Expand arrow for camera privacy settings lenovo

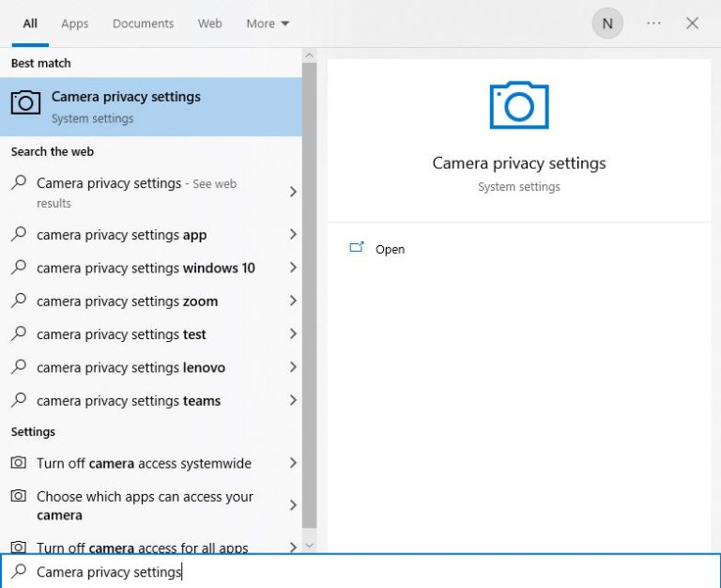click(293, 366)
